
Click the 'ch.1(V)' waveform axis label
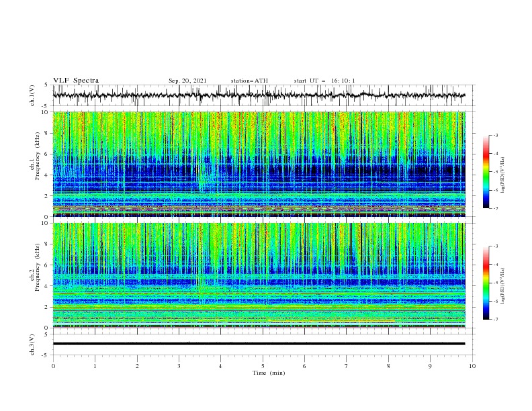click(x=32, y=95)
